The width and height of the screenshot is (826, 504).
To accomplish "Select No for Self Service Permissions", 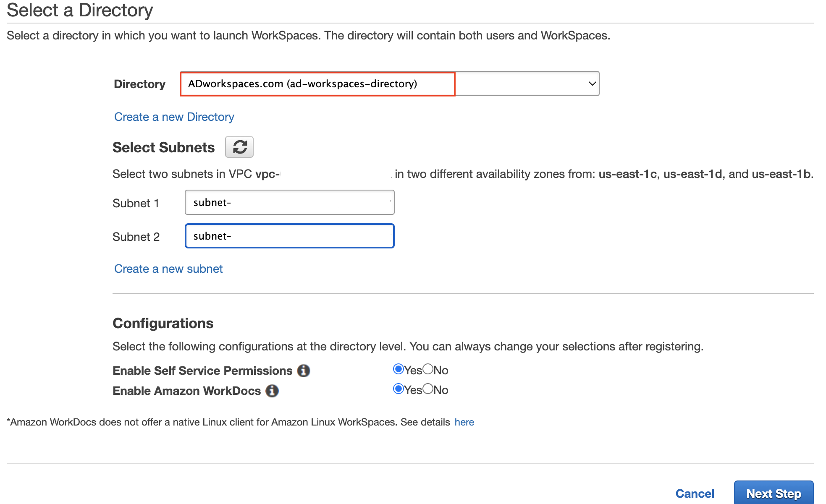I will coord(428,369).
